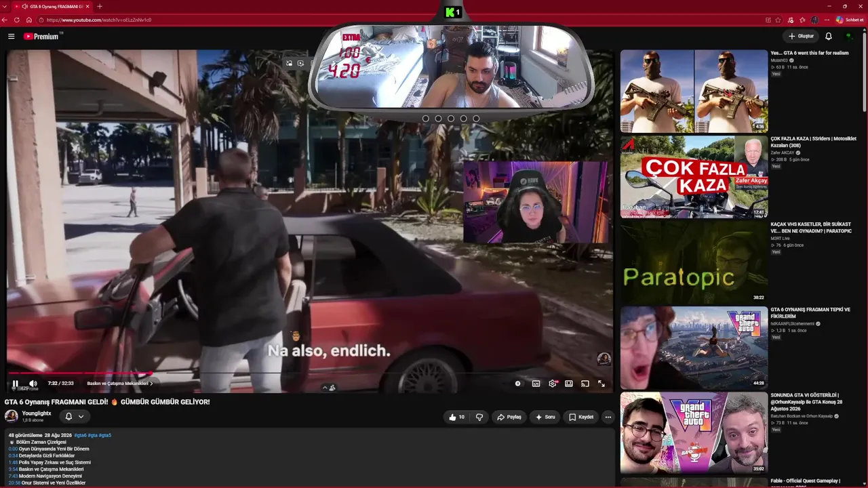The image size is (868, 488).
Task: View site information lock icon
Action: [x=41, y=20]
